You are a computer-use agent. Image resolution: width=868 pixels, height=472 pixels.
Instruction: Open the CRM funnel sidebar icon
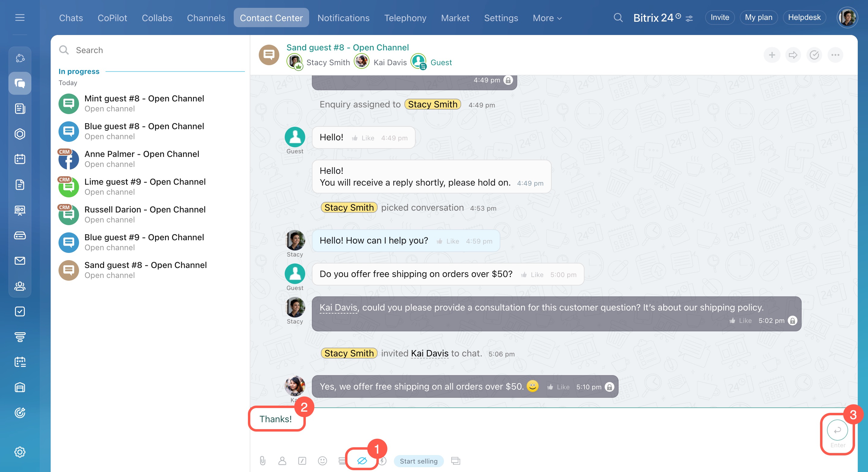coord(20,337)
